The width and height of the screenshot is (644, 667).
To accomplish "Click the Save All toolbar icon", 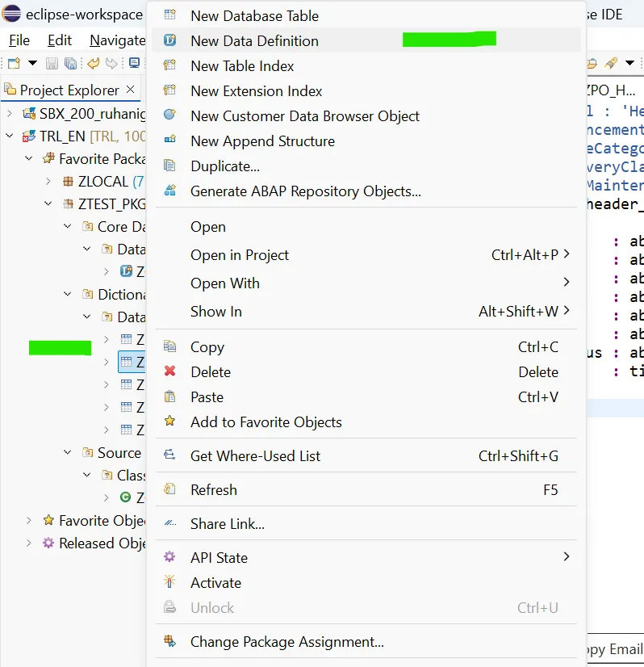I will tap(69, 63).
